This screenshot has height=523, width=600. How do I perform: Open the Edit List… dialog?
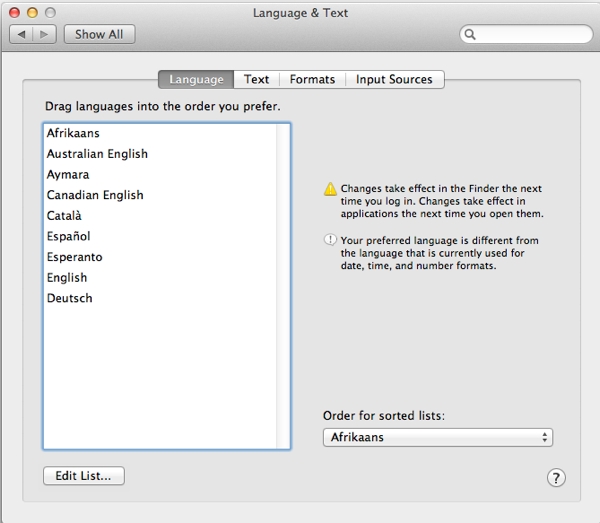click(83, 476)
